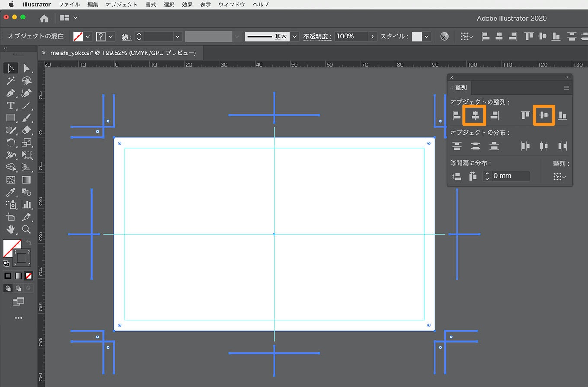
Task: Click horizontal distribute left in 整列 panel
Action: click(x=525, y=146)
